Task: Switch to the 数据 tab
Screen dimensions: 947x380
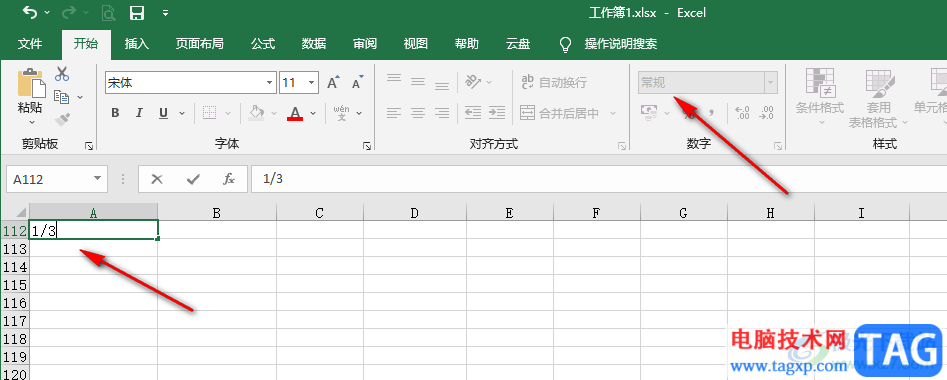Action: coord(313,43)
